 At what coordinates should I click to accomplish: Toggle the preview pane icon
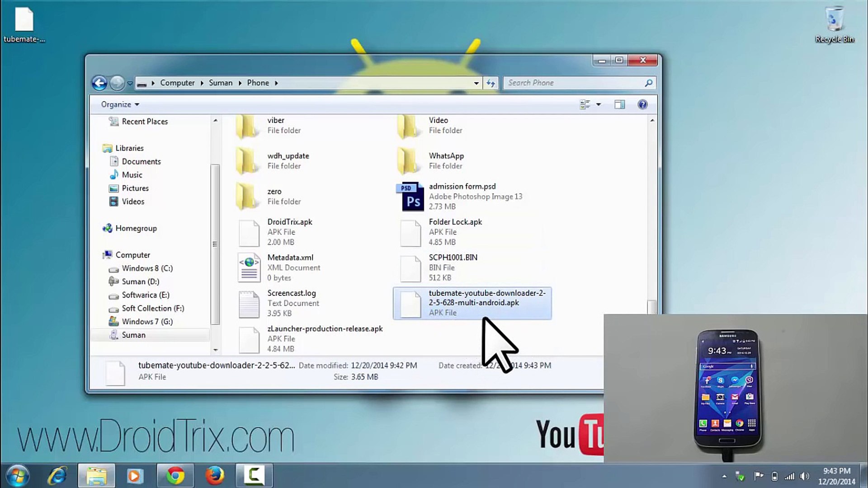[x=619, y=104]
